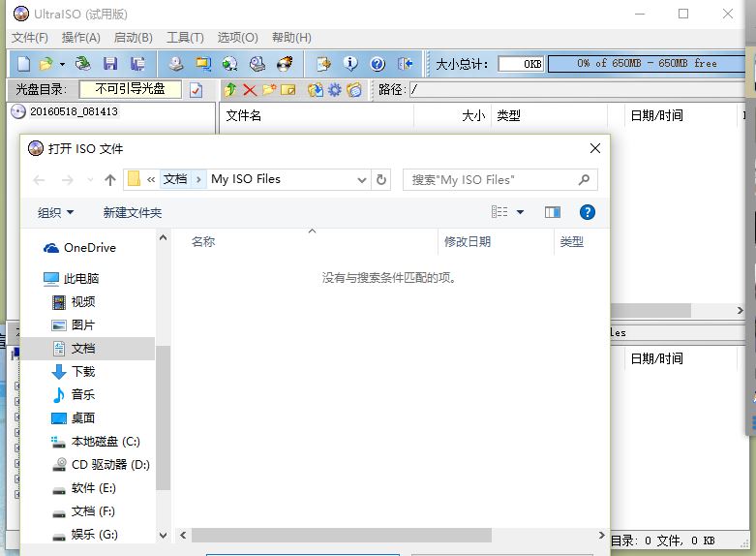Click the Extract files icon
This screenshot has width=756, height=556.
[x=316, y=90]
